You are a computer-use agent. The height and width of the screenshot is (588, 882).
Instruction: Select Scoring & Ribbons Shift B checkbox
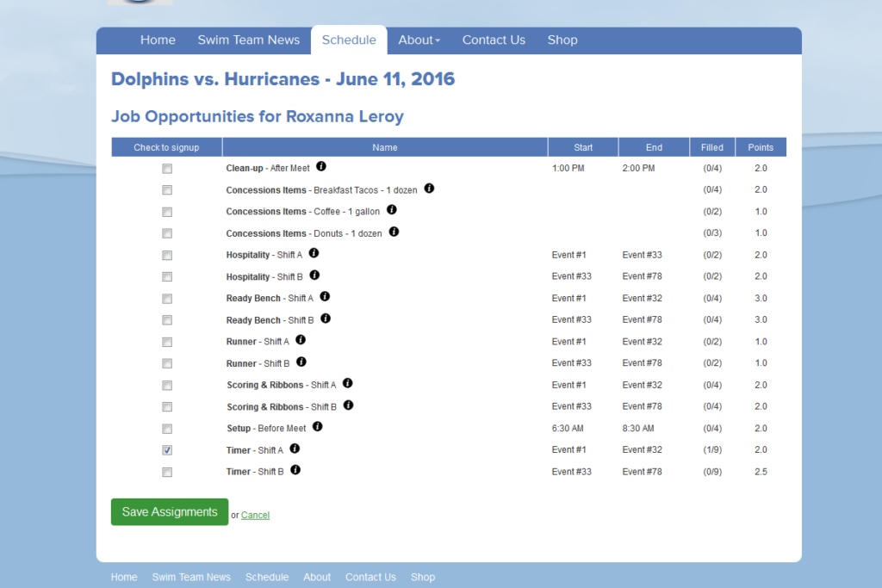tap(167, 406)
